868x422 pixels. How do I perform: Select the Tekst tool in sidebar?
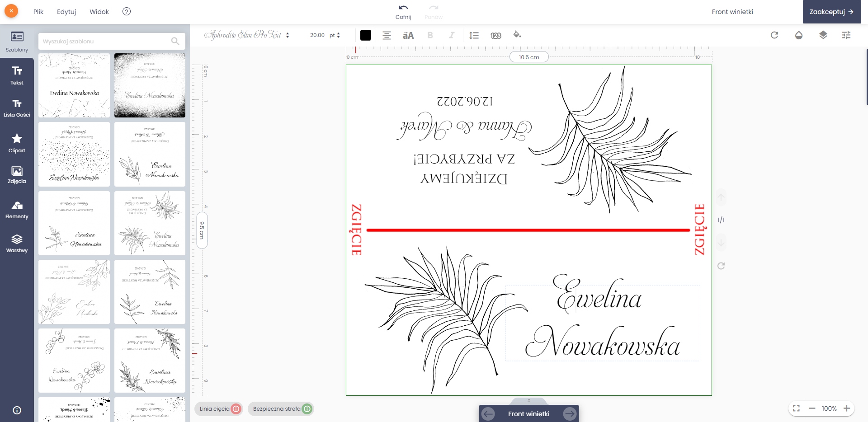pos(17,75)
